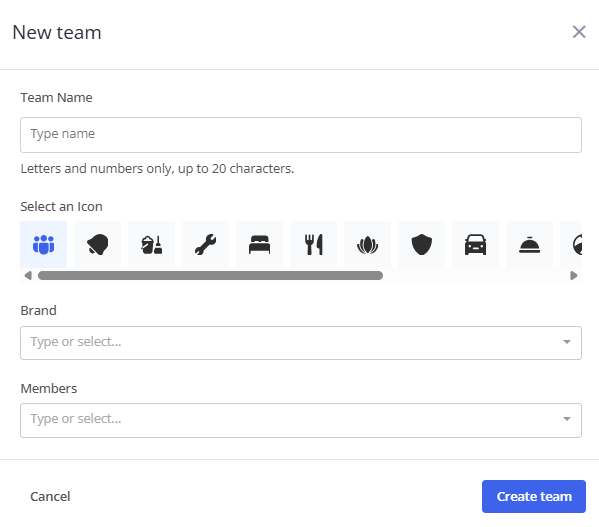This screenshot has height=527, width=599.
Task: Choose the bell icon for the team
Action: pos(97,244)
